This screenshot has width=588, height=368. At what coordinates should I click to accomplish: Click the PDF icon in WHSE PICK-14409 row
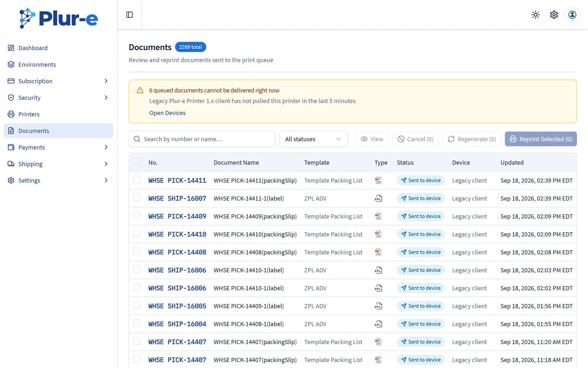pos(378,216)
